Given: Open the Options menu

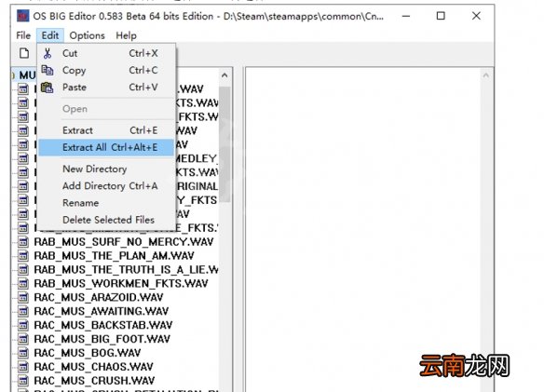Looking at the screenshot, I should [x=87, y=35].
